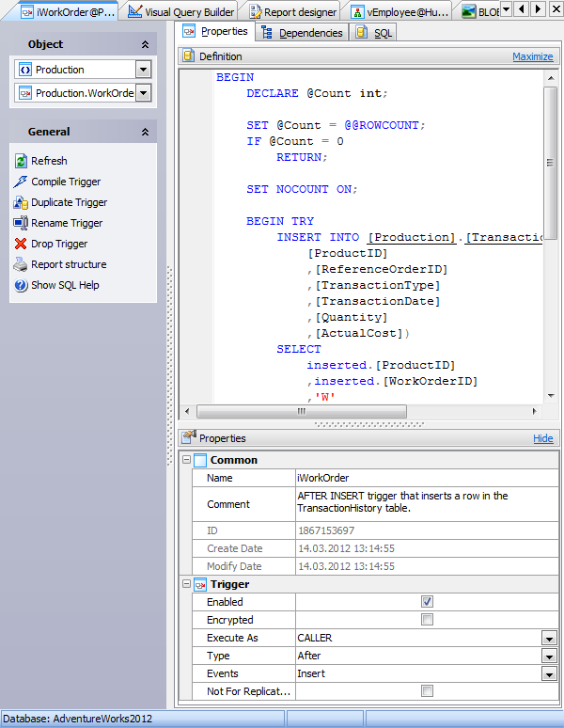Viewport: 564px width, 728px height.
Task: Toggle the Not For Replication checkbox
Action: coord(427,691)
